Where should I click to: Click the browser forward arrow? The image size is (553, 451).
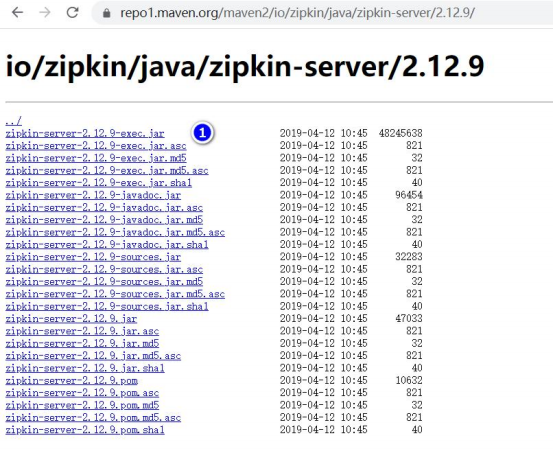45,13
